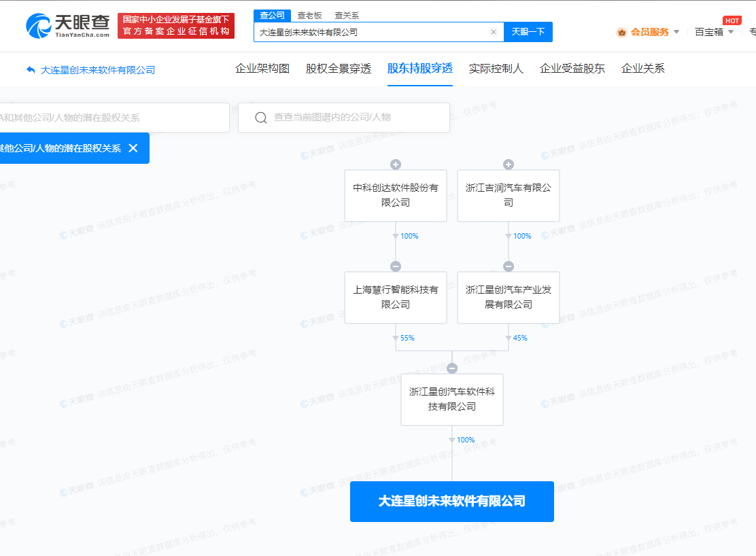
Task: Open the 百宝箱 dropdown
Action: click(714, 33)
